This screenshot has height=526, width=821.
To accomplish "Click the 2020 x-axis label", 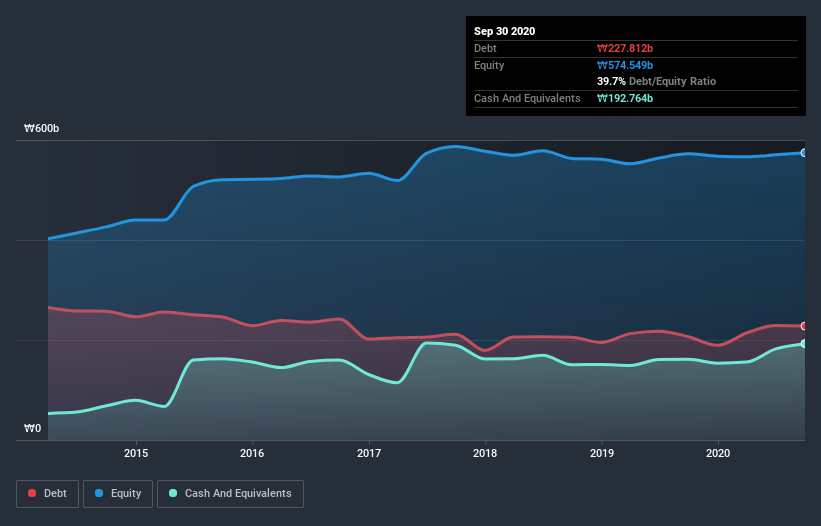I will (718, 453).
